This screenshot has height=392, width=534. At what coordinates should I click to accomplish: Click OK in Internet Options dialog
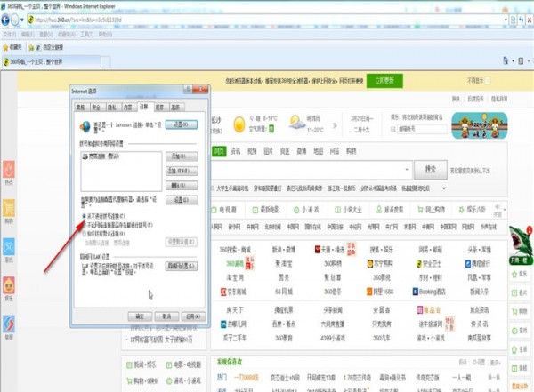140,316
